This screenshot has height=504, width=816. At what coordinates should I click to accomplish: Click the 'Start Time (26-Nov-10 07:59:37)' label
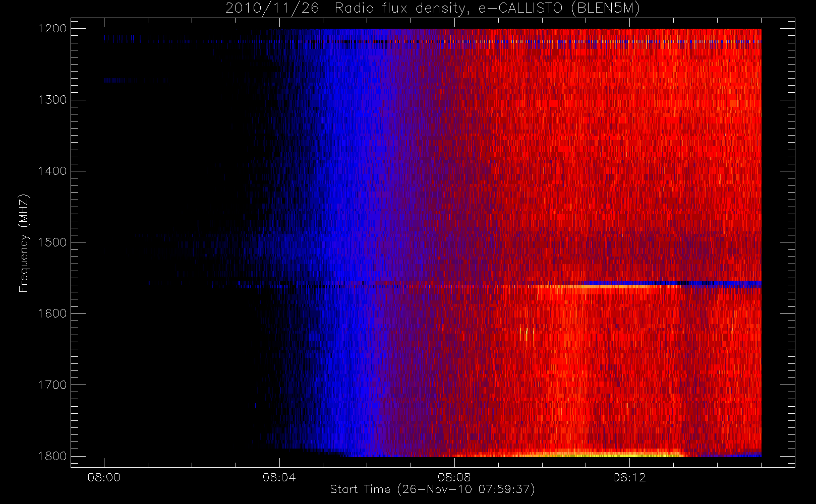point(432,489)
